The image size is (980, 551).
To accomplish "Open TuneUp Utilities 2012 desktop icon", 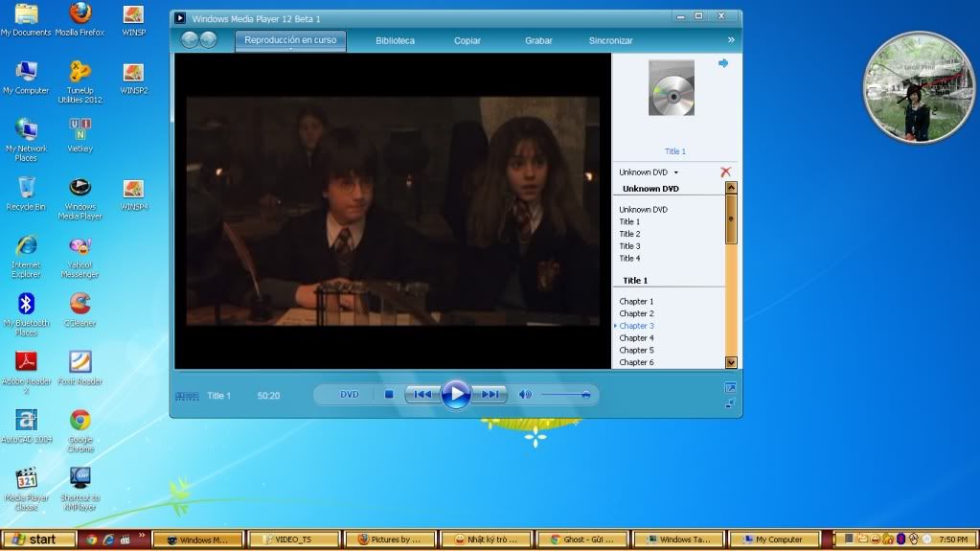I will [80, 82].
